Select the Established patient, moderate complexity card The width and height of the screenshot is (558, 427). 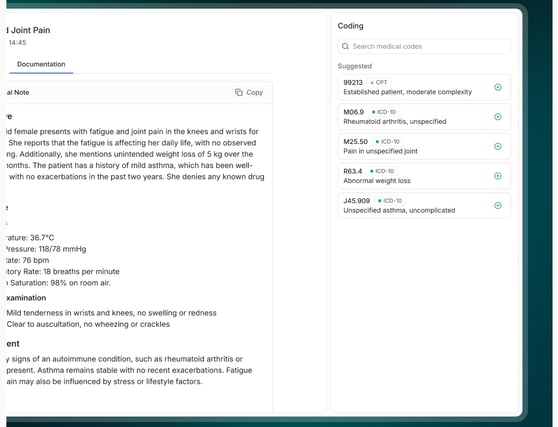pyautogui.click(x=424, y=87)
